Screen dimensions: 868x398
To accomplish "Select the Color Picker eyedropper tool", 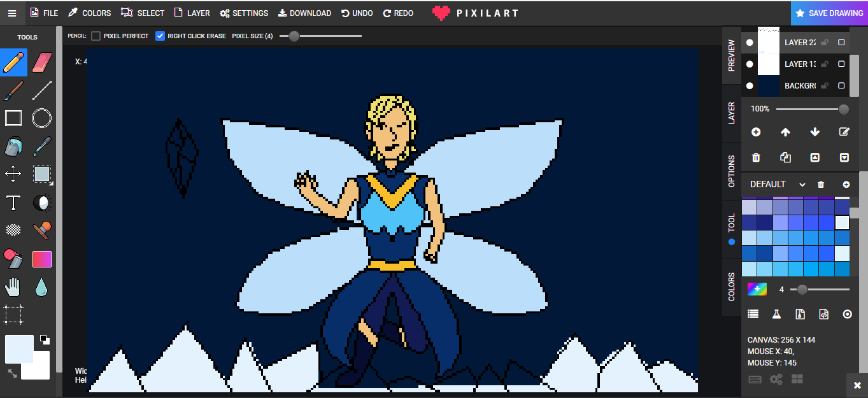I will [x=41, y=146].
